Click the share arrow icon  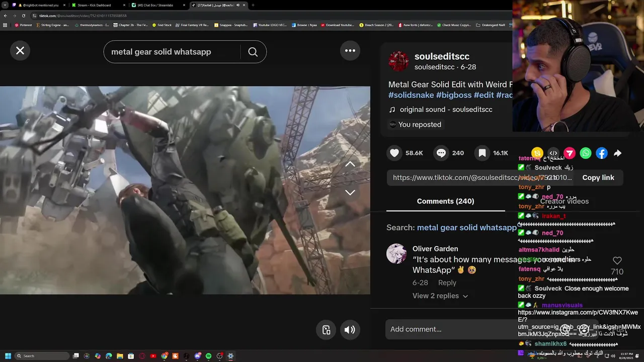618,153
